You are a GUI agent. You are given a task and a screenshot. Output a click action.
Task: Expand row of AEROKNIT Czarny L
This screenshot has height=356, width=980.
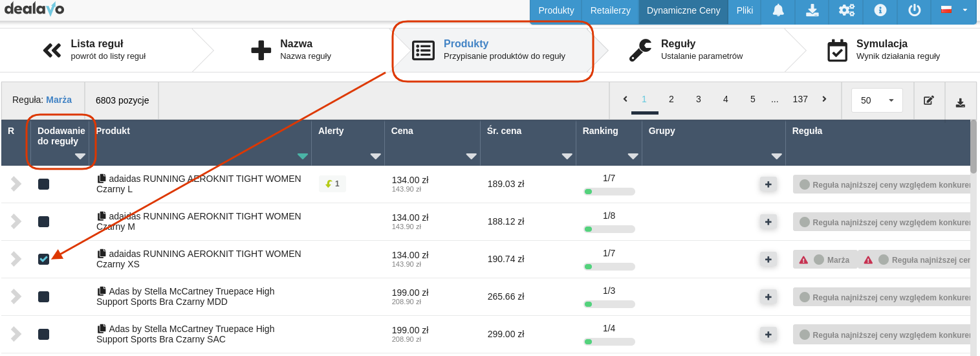tap(16, 184)
